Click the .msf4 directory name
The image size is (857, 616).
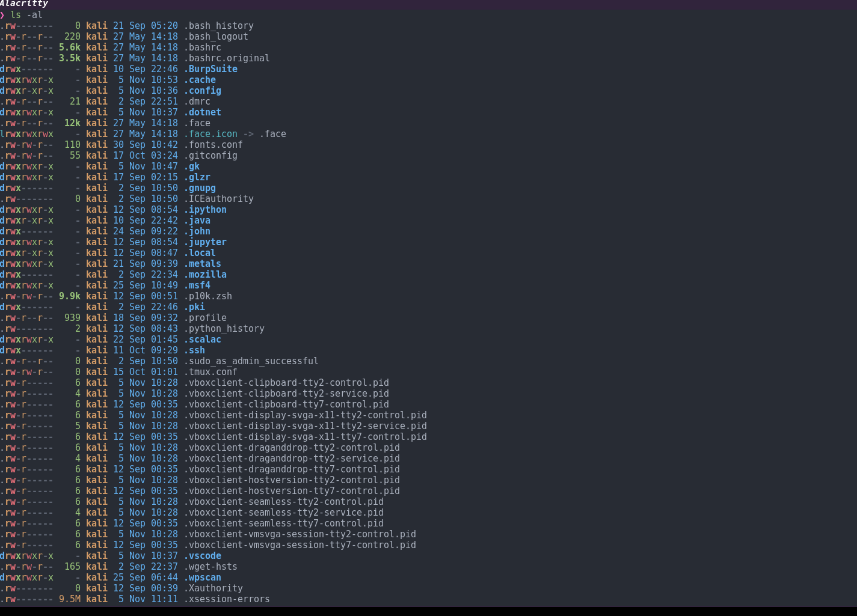click(x=197, y=285)
